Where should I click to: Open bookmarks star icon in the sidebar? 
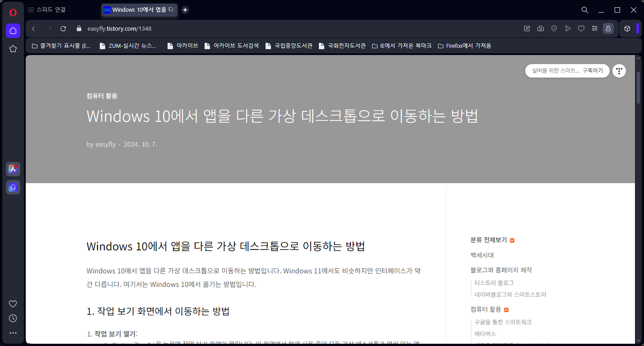coord(13,49)
